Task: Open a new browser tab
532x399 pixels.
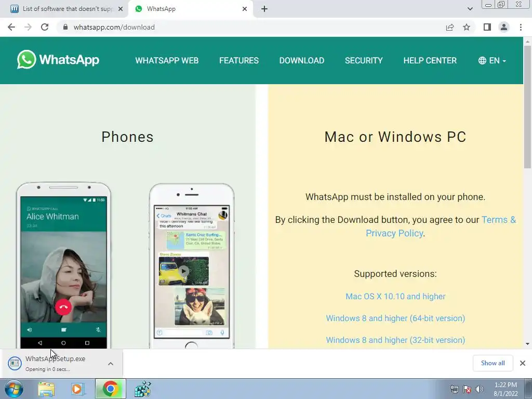Action: [x=264, y=9]
